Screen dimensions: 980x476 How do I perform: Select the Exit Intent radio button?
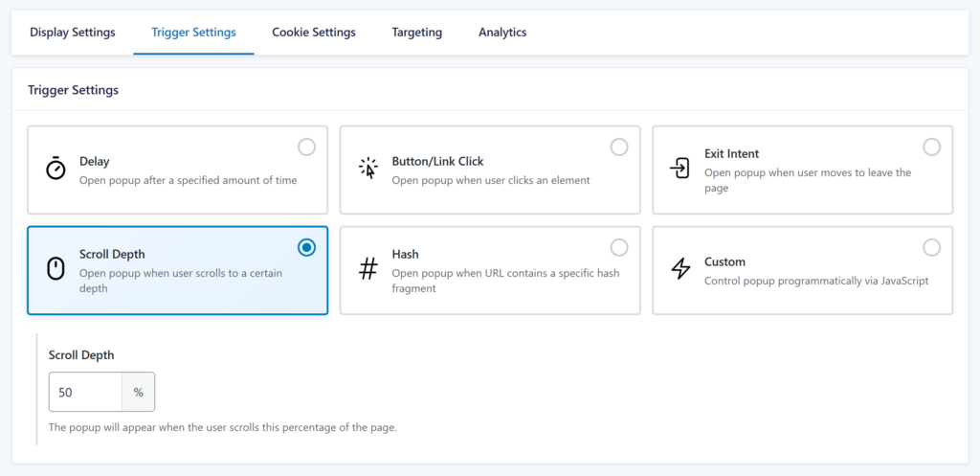(x=931, y=147)
